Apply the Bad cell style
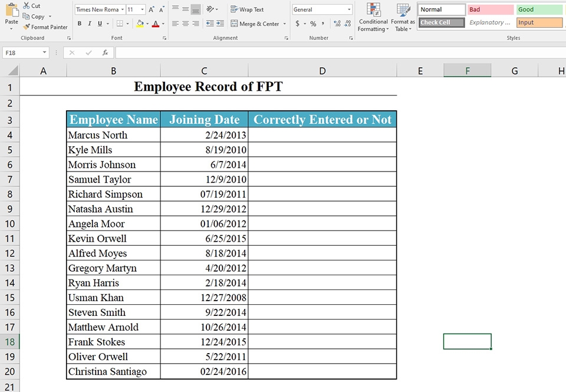566x392 pixels. click(491, 9)
